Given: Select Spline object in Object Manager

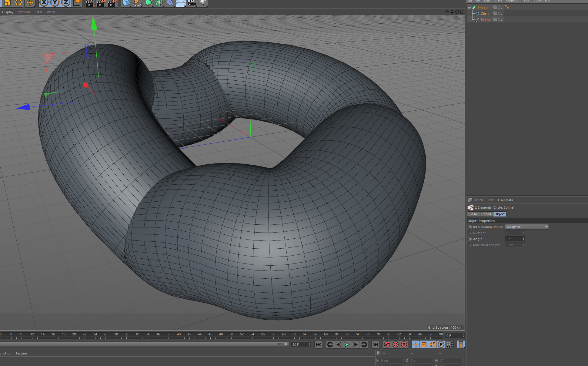Looking at the screenshot, I should [485, 20].
